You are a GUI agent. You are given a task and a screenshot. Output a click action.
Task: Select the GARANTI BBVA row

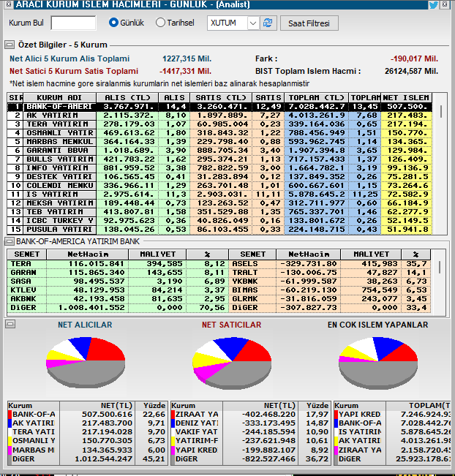coord(59,151)
